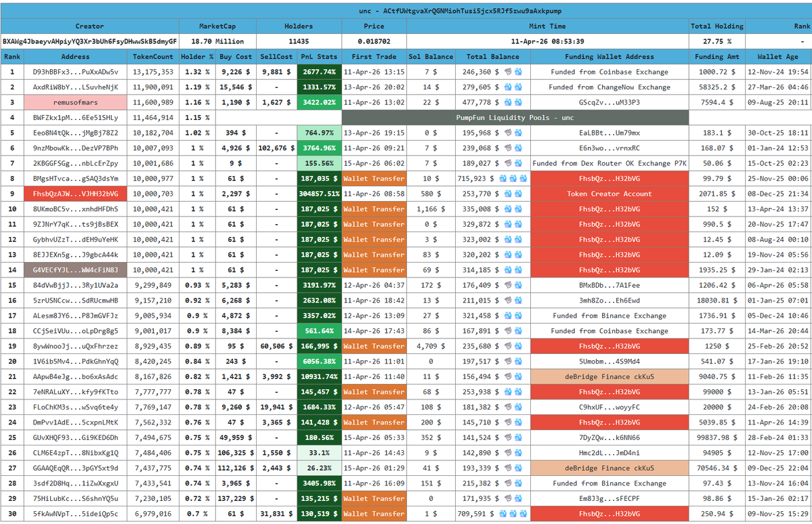Click the brown address G4VECfYJL...WW4cFiN8J
The image size is (812, 524).
tap(76, 269)
